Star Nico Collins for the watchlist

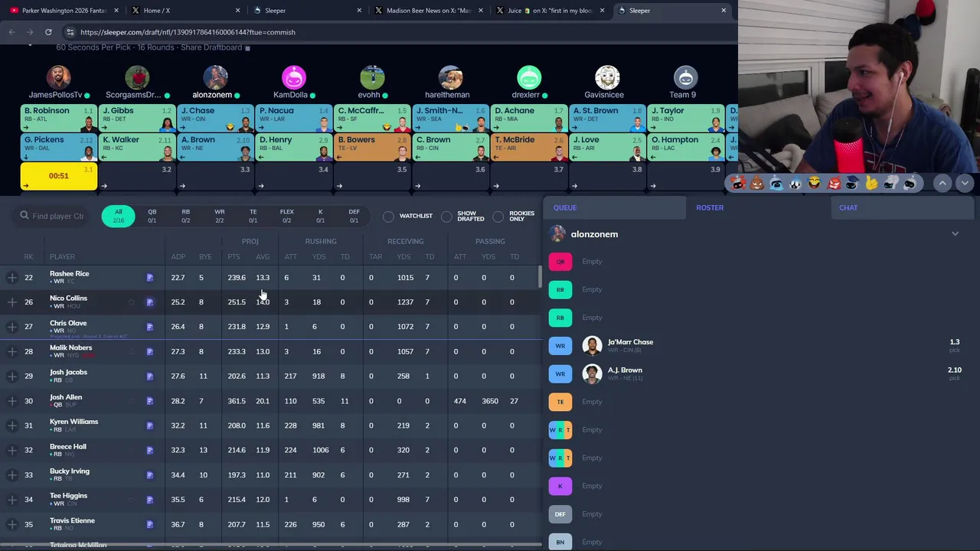pyautogui.click(x=132, y=302)
